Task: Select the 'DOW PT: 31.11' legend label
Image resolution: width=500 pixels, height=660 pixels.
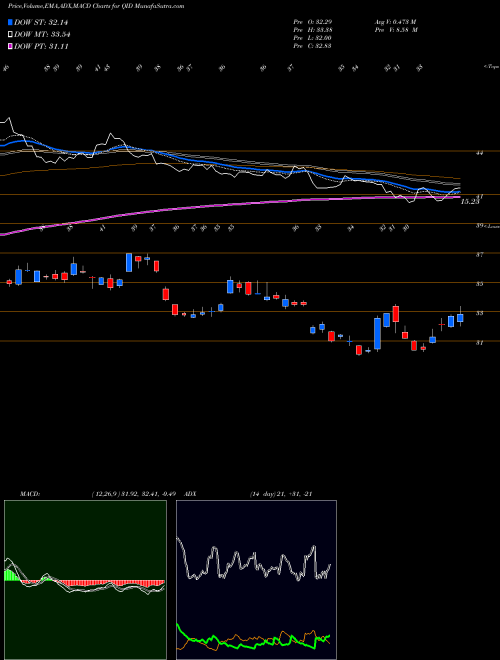Action: 41,46
